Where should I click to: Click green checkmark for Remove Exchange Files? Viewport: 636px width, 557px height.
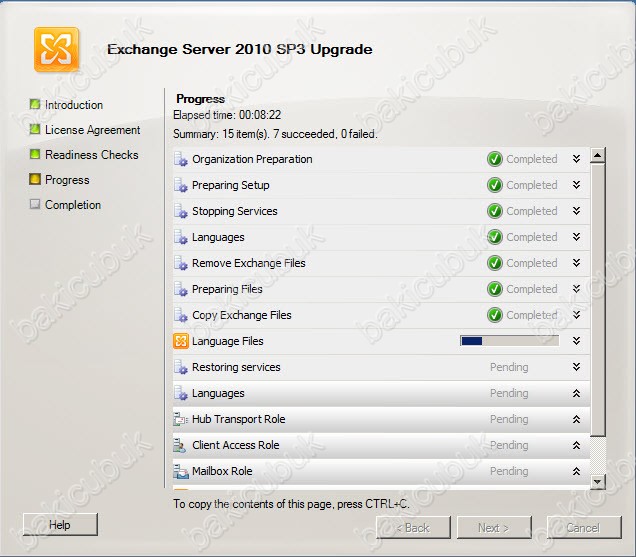[x=495, y=263]
